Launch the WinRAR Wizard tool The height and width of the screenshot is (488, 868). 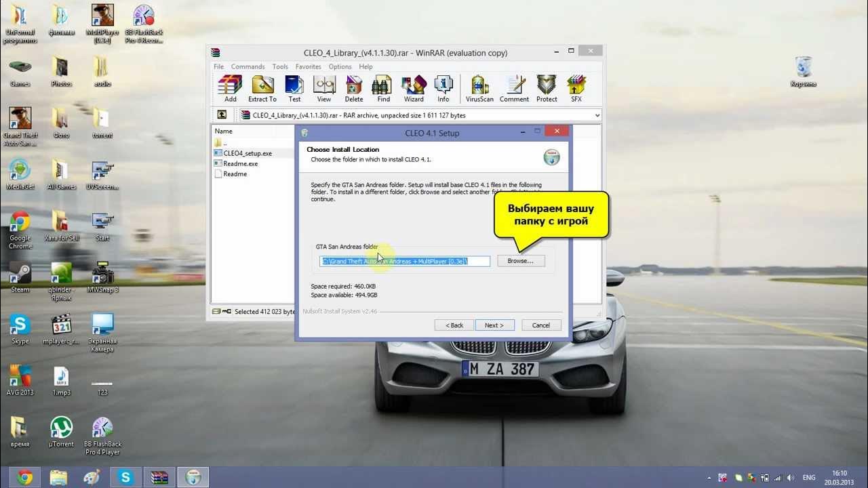(x=414, y=89)
